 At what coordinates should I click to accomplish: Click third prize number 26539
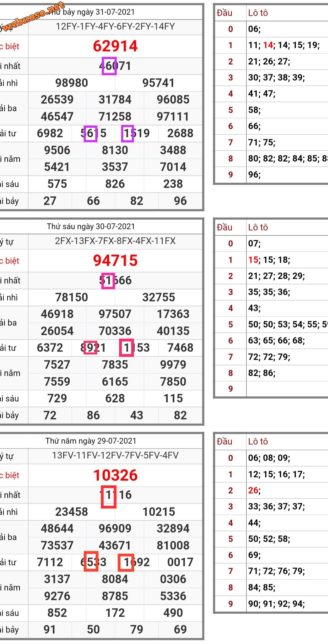pyautogui.click(x=57, y=99)
